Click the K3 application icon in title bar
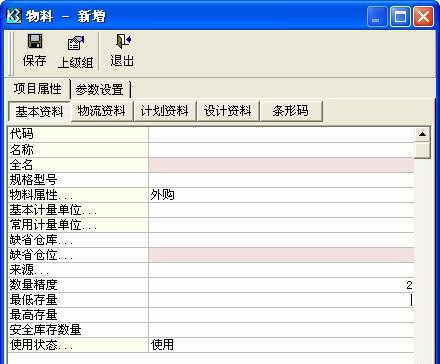440x364 pixels. coord(14,15)
